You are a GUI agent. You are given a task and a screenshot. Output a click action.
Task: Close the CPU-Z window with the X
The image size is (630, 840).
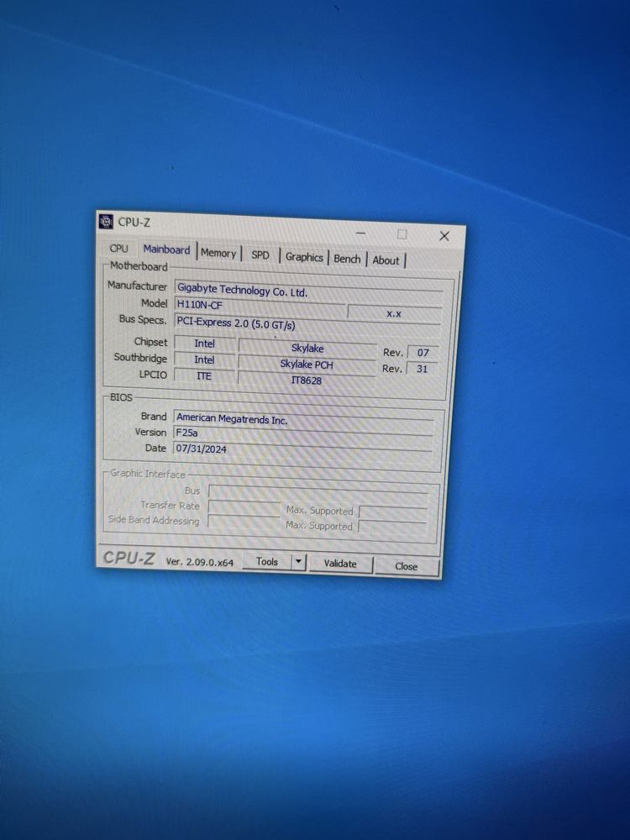pyautogui.click(x=444, y=236)
